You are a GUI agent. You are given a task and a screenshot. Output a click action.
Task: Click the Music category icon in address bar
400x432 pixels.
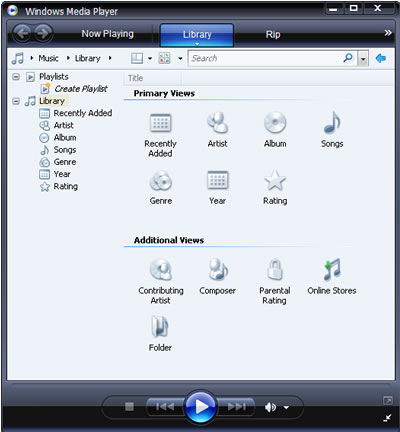point(18,58)
